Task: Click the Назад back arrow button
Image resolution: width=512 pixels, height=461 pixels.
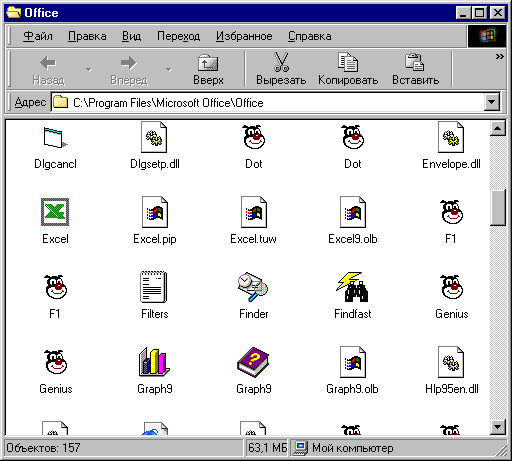Action: (49, 70)
